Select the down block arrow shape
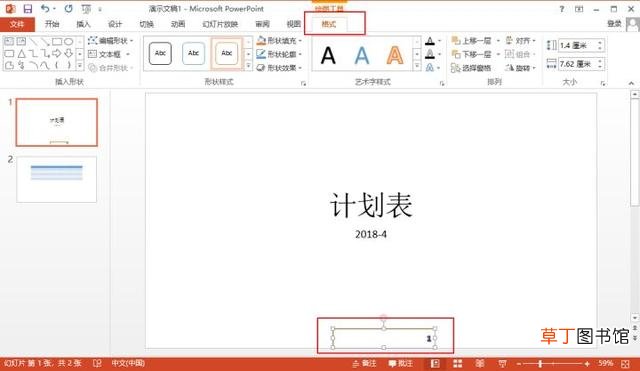 [x=69, y=53]
